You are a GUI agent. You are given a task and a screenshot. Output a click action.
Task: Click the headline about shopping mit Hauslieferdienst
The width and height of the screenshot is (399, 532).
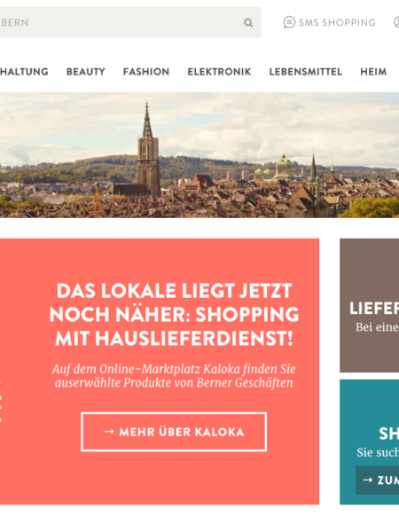pyautogui.click(x=174, y=315)
